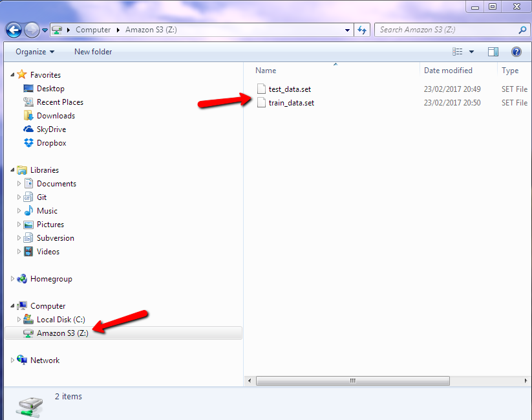This screenshot has width=532, height=420.
Task: Expand the Homegroup node
Action: (12, 279)
